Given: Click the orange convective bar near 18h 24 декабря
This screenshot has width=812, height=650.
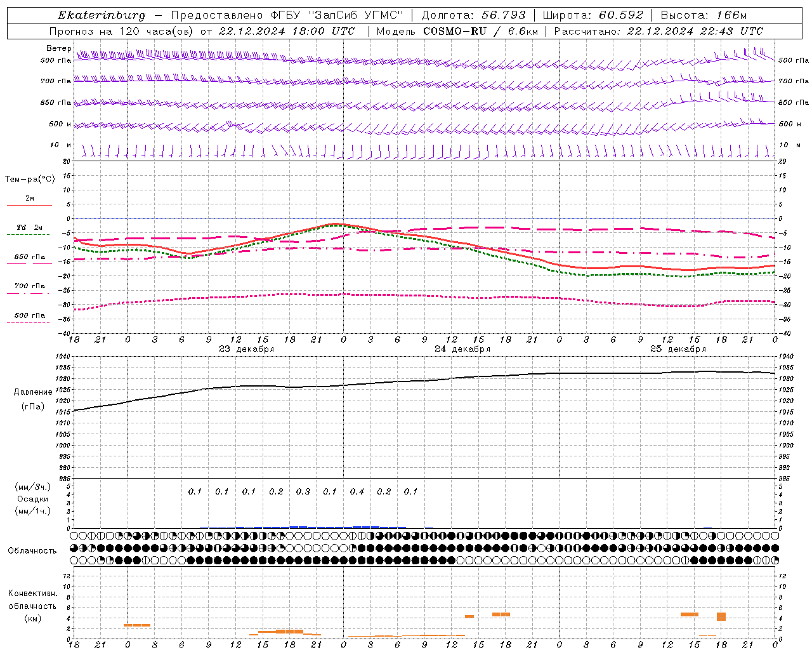Looking at the screenshot, I should click(x=501, y=614).
